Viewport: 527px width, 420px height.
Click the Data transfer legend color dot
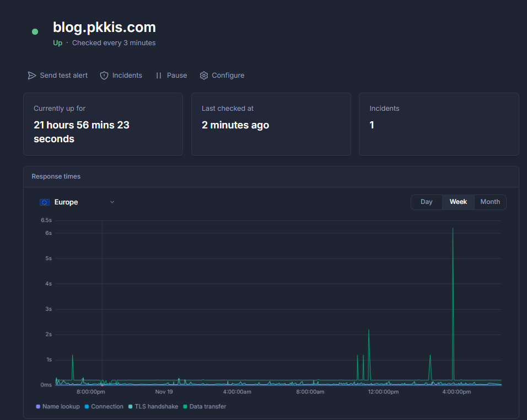[185, 407]
